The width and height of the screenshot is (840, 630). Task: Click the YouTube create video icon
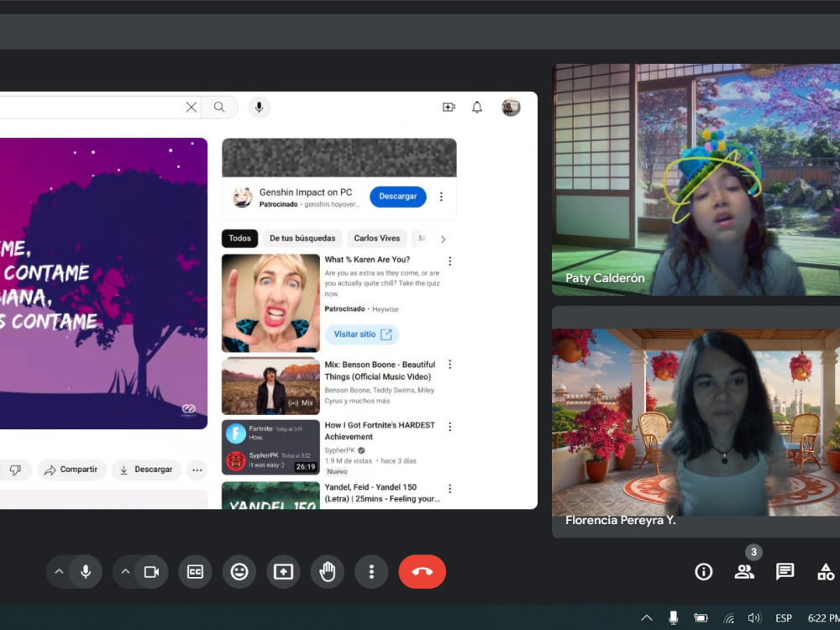tap(449, 108)
